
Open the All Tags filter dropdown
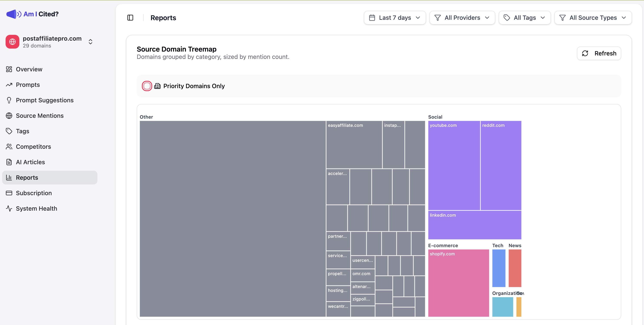524,18
